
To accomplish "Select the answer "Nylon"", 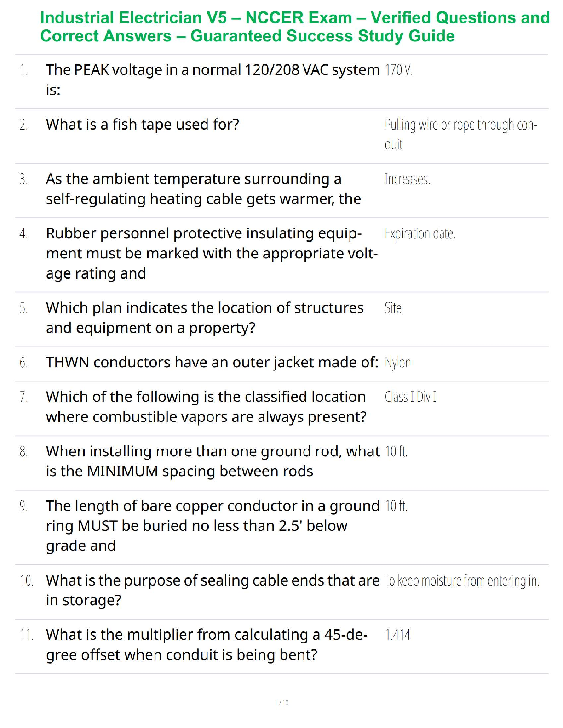I will click(398, 363).
